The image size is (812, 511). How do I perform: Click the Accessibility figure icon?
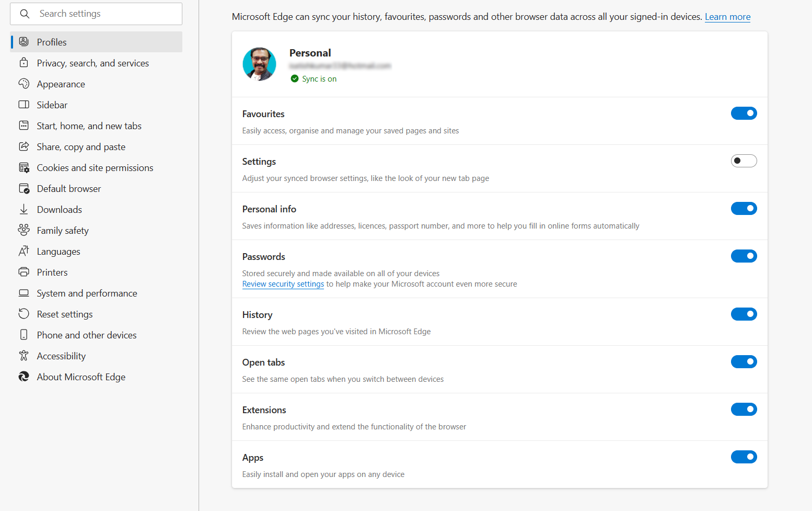(24, 356)
